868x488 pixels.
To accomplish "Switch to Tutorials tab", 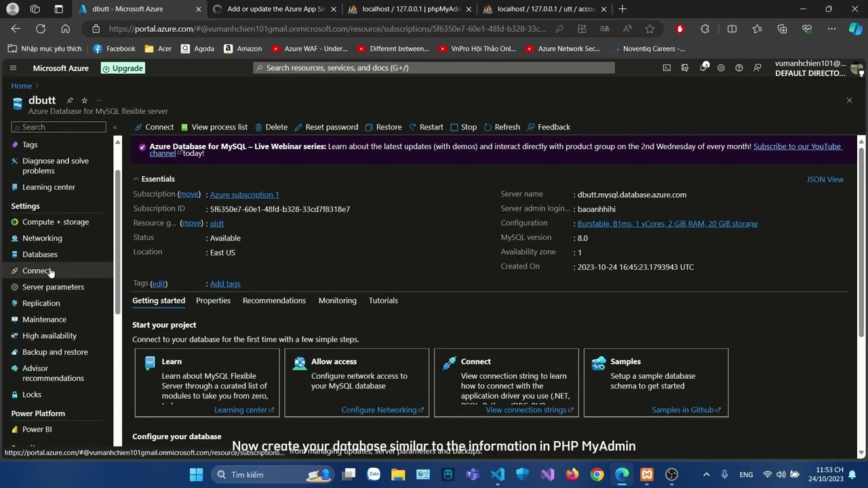I will click(x=383, y=300).
